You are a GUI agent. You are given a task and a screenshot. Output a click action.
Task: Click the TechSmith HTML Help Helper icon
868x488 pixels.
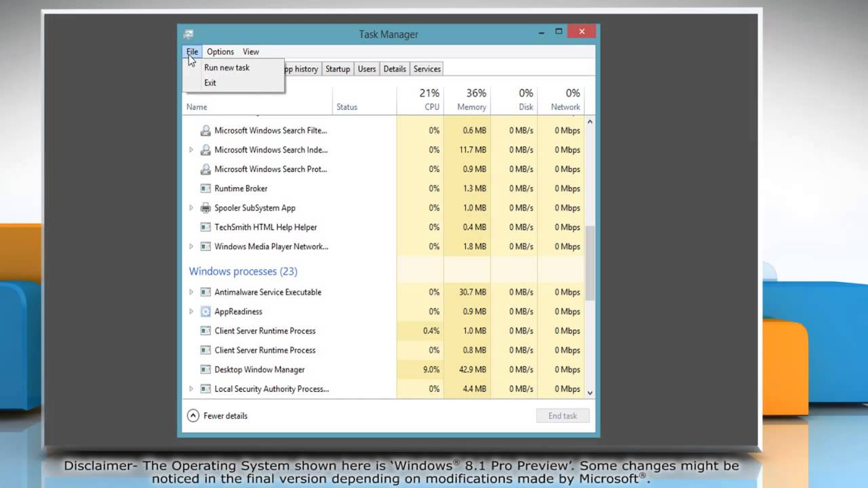coord(205,227)
